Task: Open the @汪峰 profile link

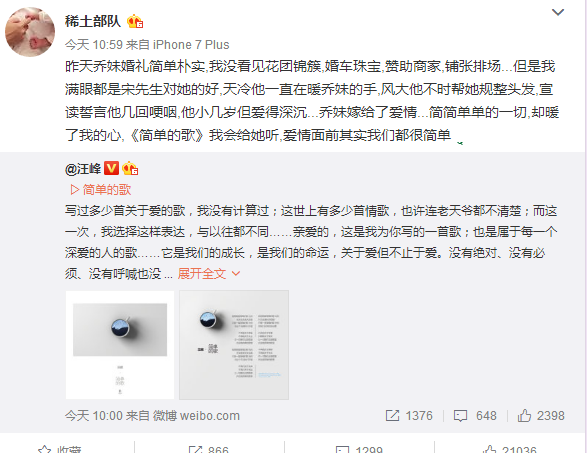Action: (83, 169)
